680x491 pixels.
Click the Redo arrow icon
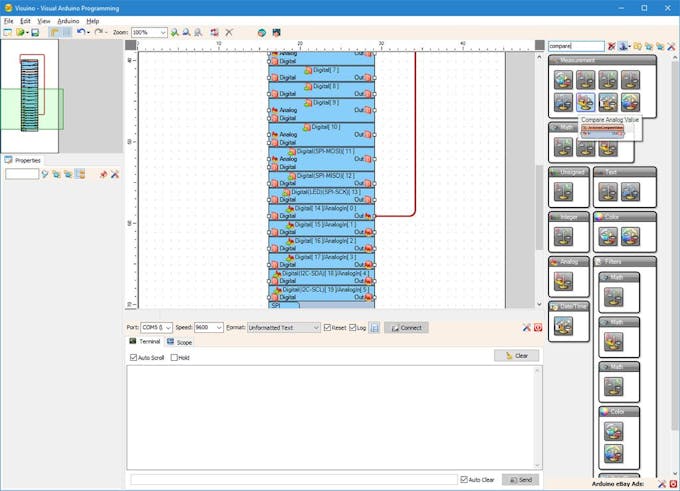[x=98, y=32]
